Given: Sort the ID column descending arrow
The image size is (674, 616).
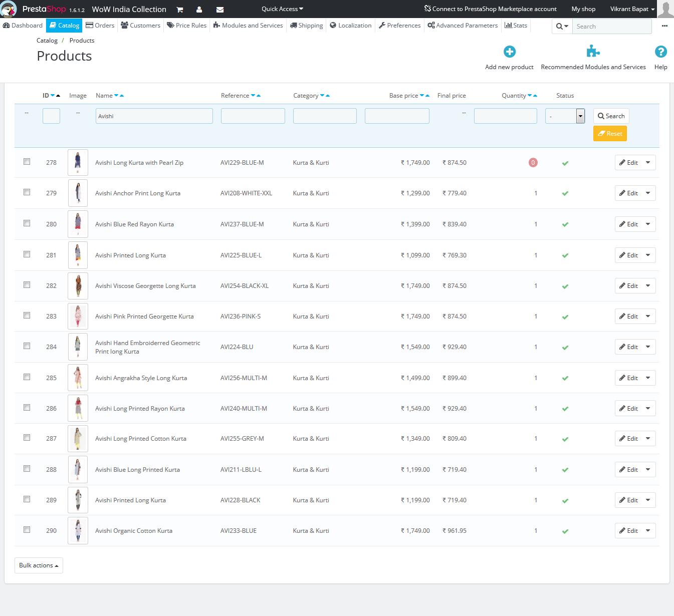Looking at the screenshot, I should [x=53, y=95].
